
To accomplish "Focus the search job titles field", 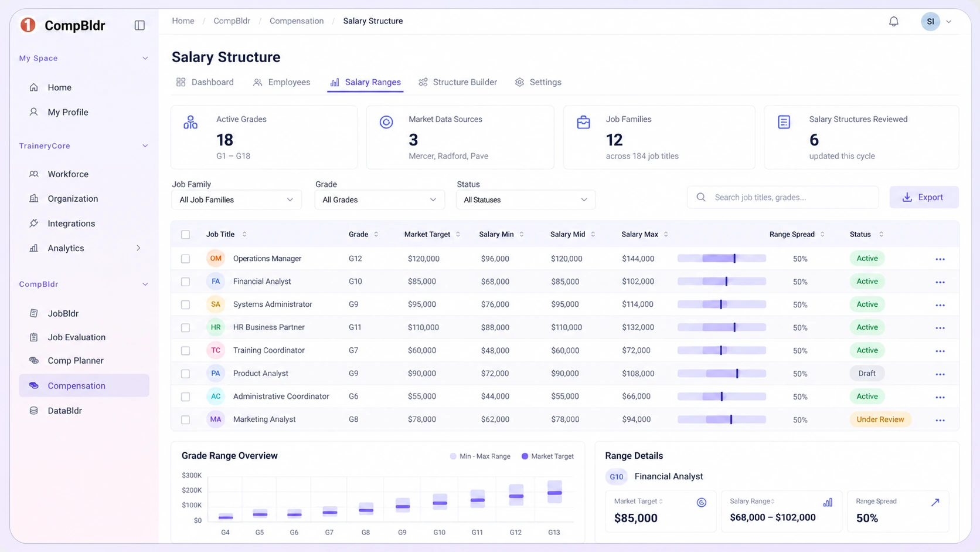I will click(782, 197).
